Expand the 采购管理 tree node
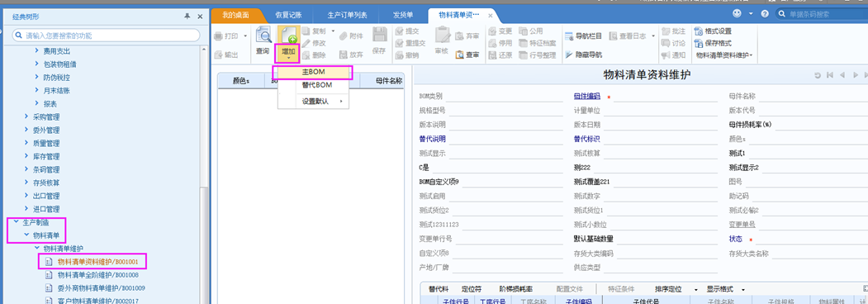 pos(26,116)
